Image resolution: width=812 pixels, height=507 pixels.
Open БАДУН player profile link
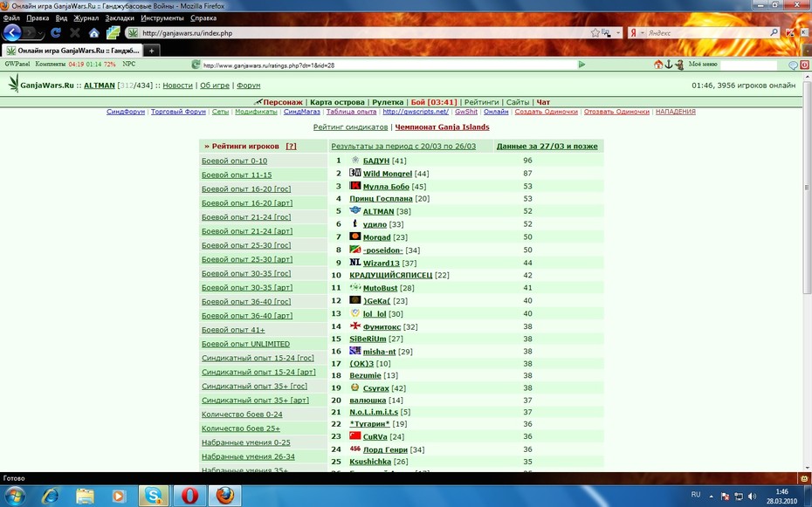point(376,161)
